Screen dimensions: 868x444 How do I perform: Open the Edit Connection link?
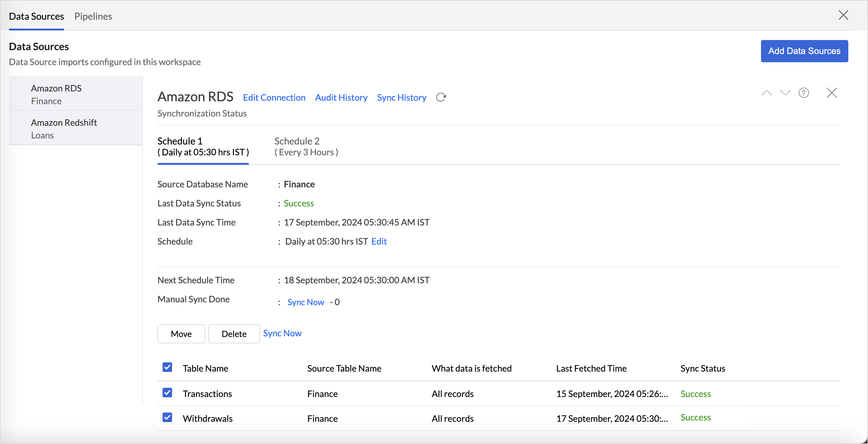pyautogui.click(x=274, y=98)
